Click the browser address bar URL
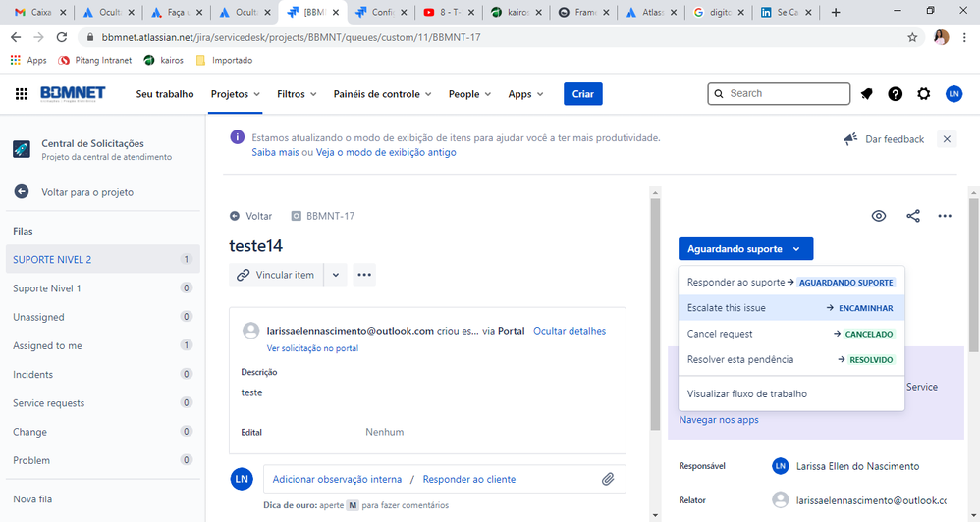This screenshot has width=980, height=522. click(291, 37)
